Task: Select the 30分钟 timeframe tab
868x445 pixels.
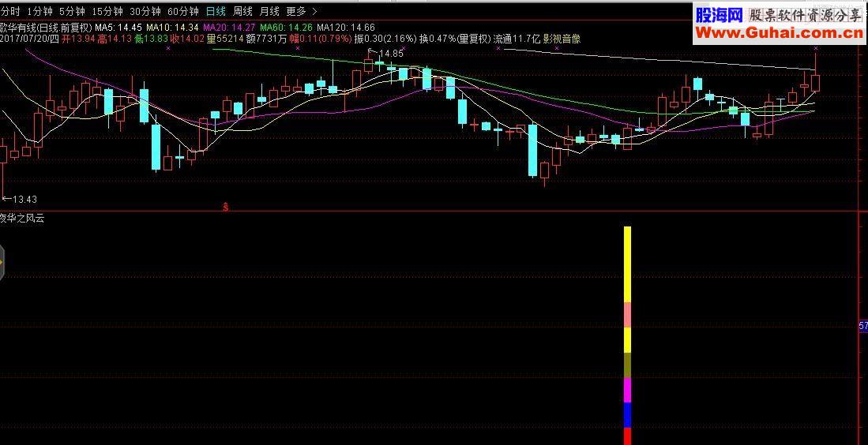Action: 145,11
